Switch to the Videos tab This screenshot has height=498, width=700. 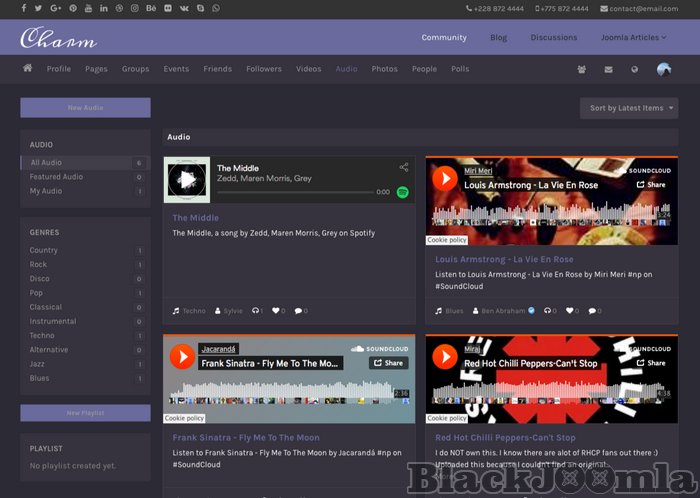tap(308, 70)
